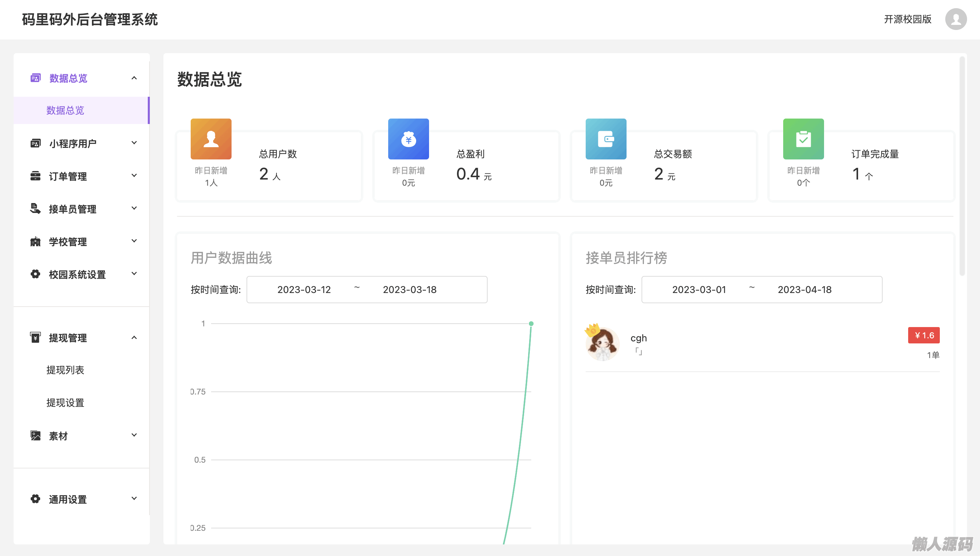Collapse the 提现管理 menu chevron
Viewport: 980px width, 556px height.
click(134, 338)
